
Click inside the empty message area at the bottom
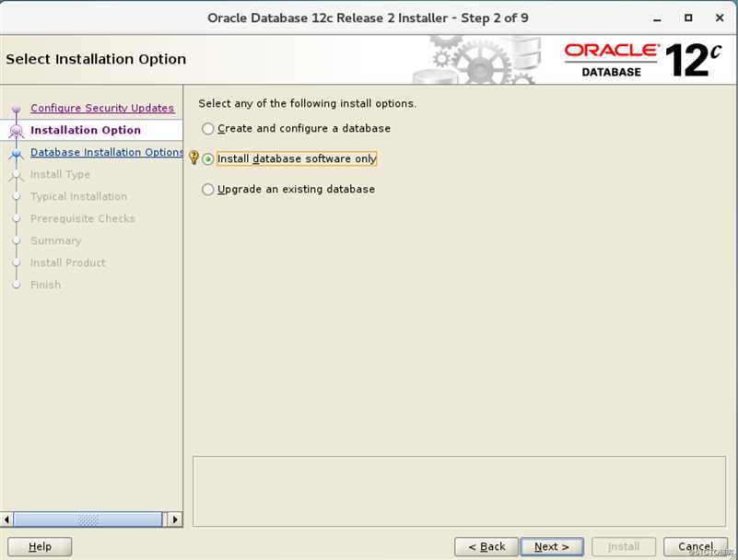pos(459,491)
